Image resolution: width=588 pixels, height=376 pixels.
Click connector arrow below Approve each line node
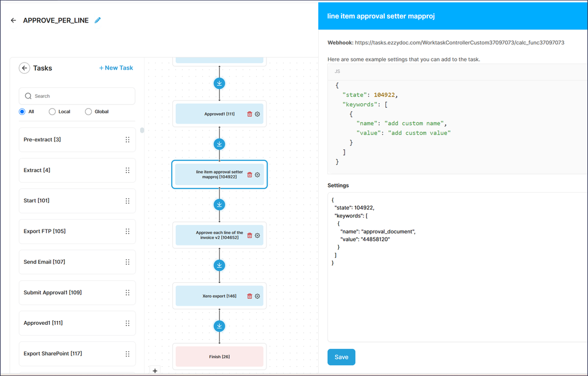[219, 265]
